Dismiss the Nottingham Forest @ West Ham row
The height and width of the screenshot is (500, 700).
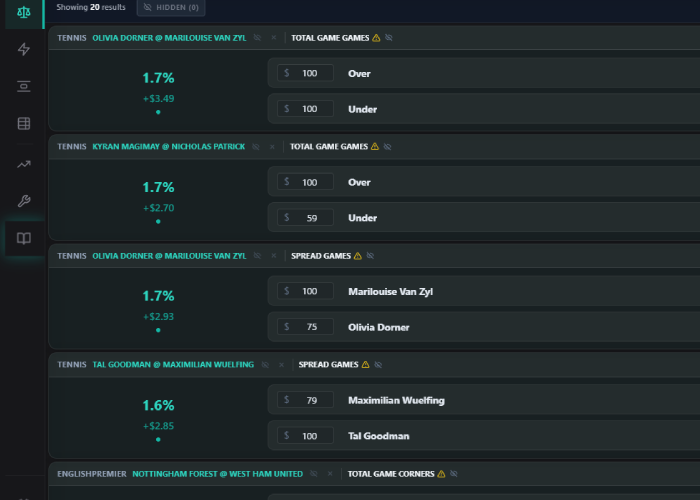(330, 474)
